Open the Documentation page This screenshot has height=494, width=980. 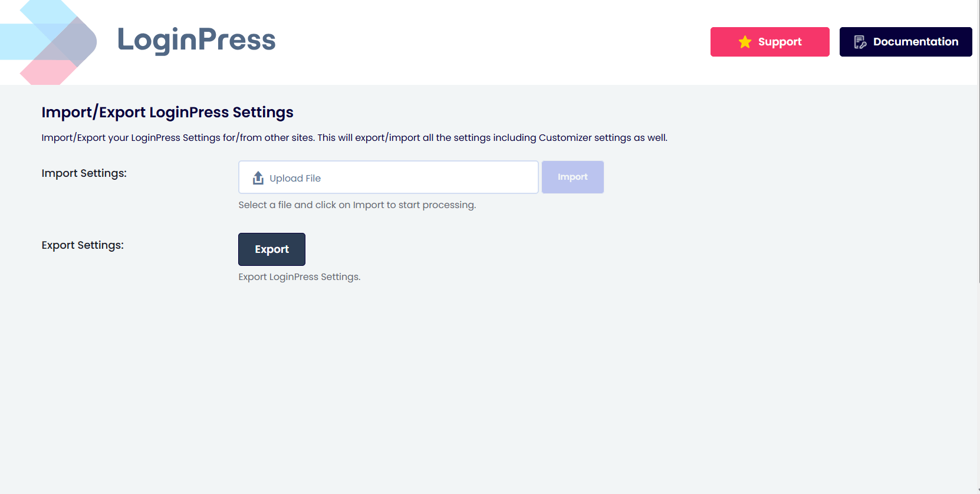pyautogui.click(x=906, y=41)
